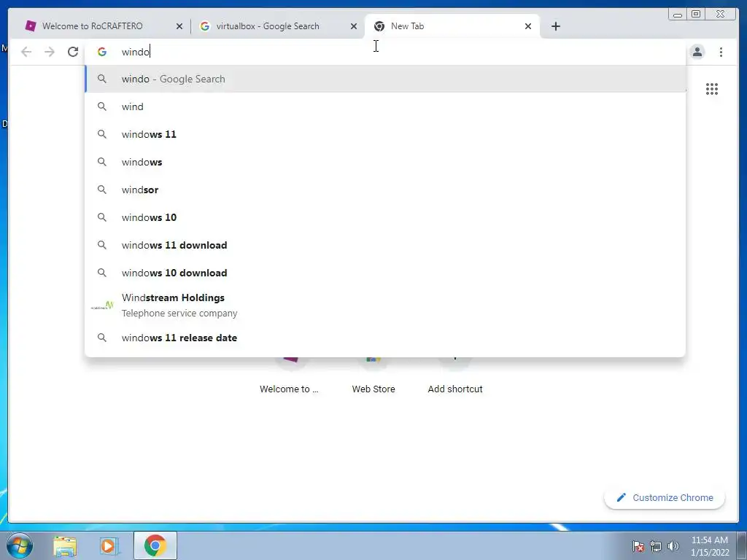Close the virtualbox Google Search tab
Screen dimensions: 747x560
(354, 26)
